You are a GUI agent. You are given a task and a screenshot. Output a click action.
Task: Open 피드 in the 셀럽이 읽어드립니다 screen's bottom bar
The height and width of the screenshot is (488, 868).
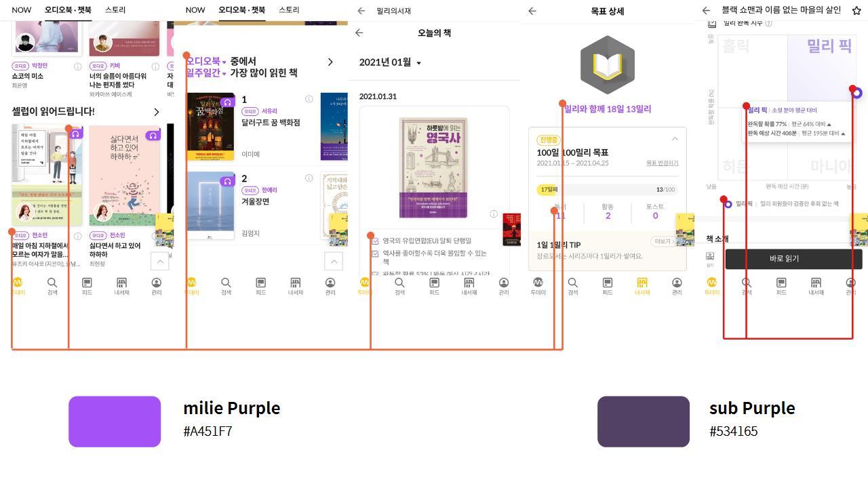point(87,286)
